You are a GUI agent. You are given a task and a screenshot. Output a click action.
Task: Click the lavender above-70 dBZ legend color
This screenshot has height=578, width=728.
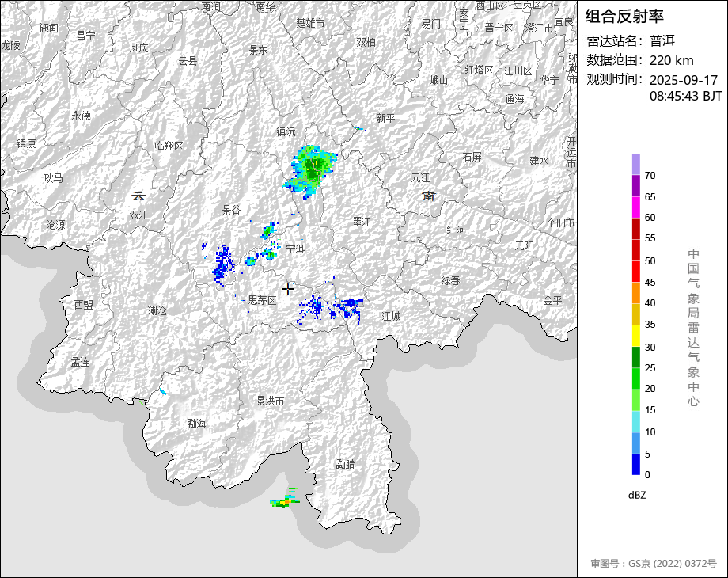tap(636, 165)
